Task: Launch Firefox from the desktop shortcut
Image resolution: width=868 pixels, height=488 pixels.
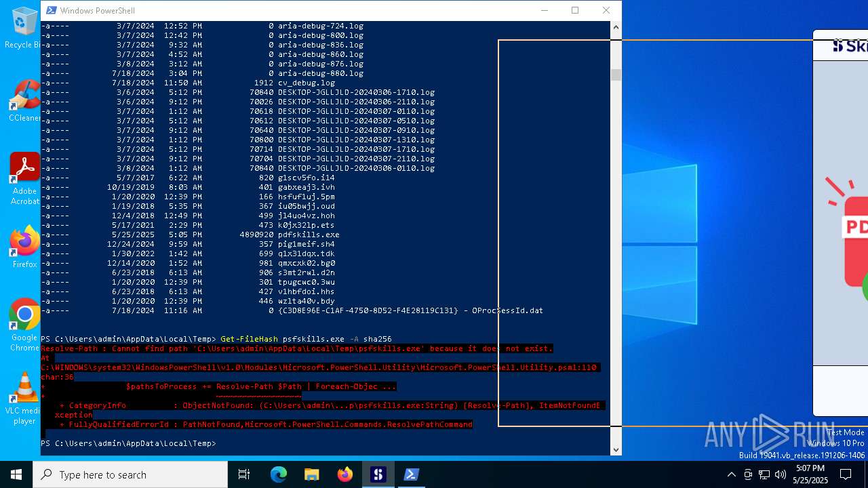Action: point(24,247)
